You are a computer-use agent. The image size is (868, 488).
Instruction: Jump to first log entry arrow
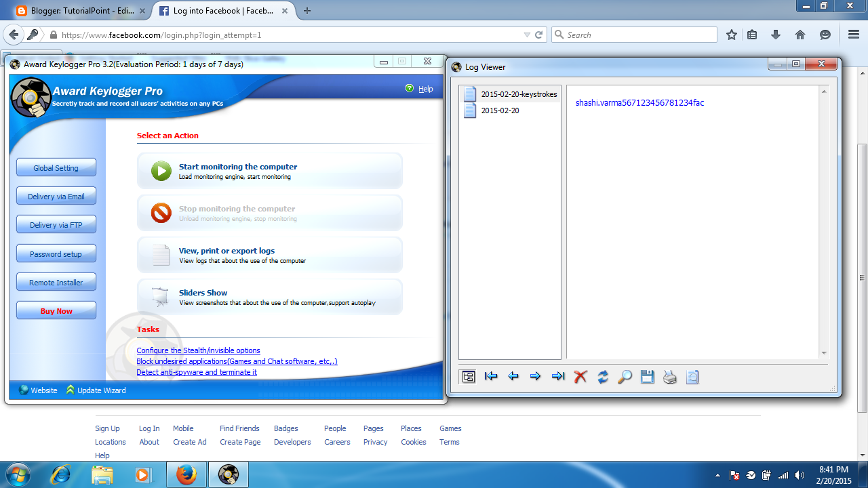(491, 377)
